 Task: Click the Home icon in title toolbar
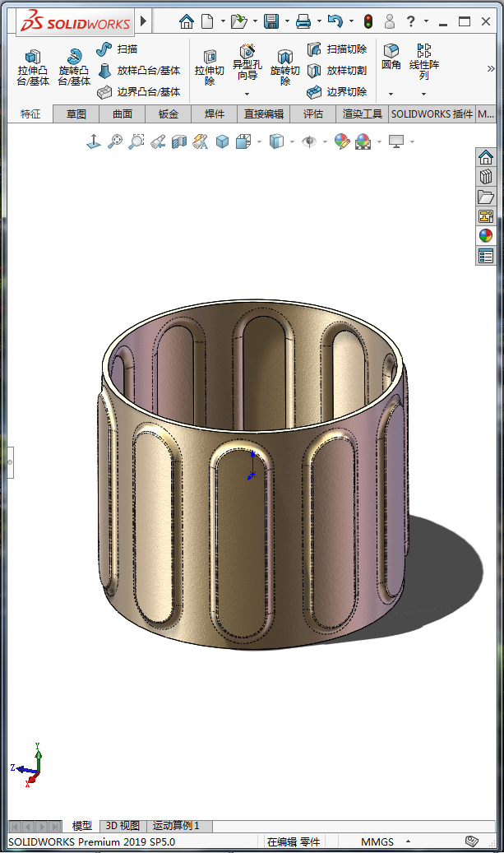tap(187, 21)
